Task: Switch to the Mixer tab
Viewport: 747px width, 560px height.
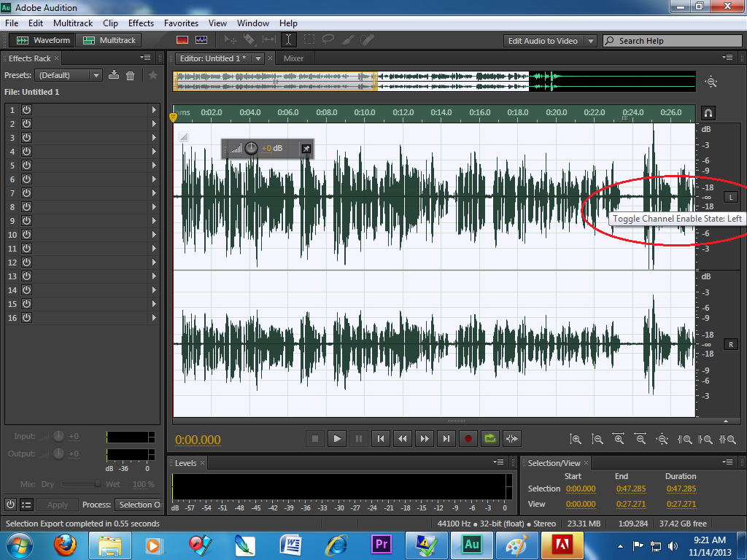Action: 294,58
